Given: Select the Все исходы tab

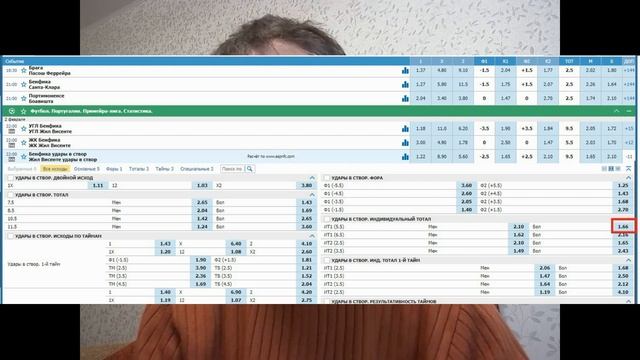Looking at the screenshot, I should (55, 169).
